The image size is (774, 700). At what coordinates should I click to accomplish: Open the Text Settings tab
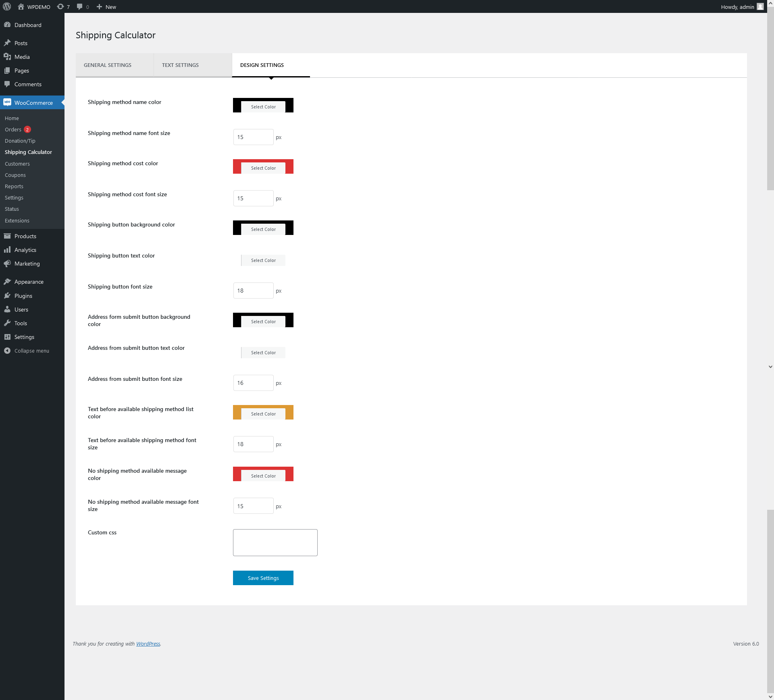point(180,65)
